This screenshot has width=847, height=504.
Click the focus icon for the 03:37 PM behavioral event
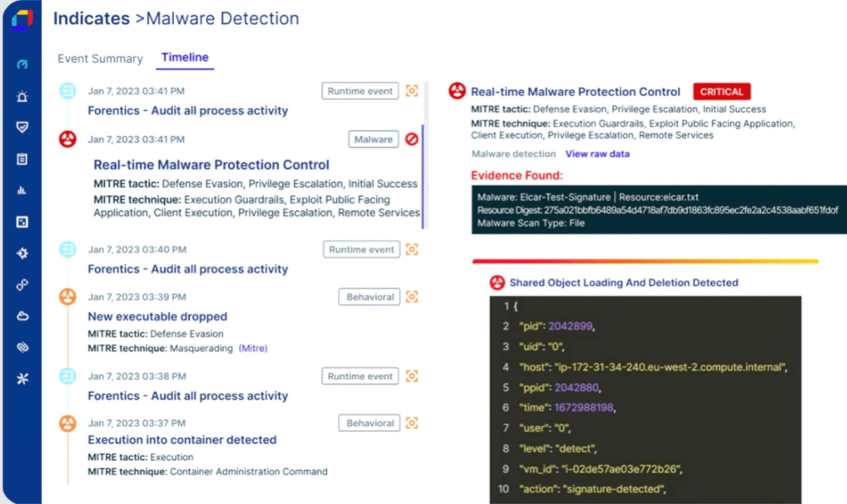point(412,423)
